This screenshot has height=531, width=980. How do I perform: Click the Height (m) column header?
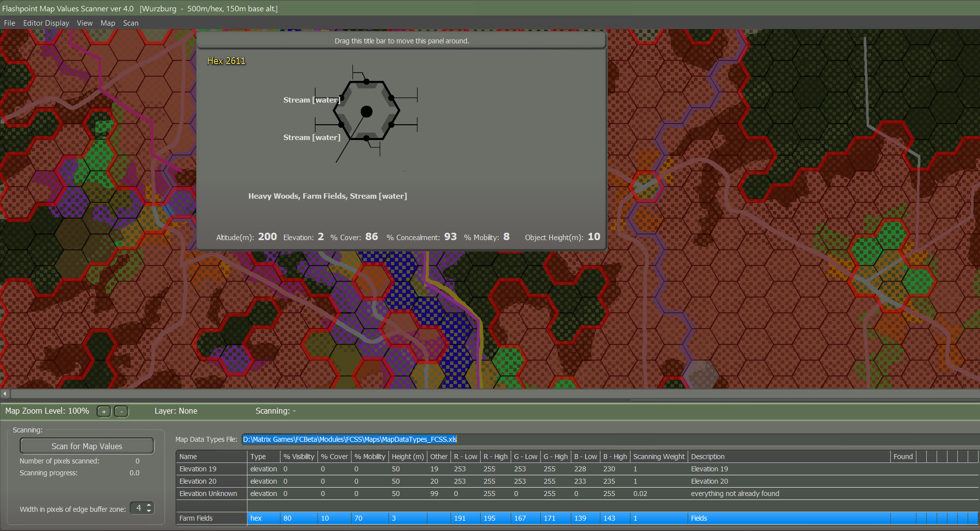click(x=408, y=457)
